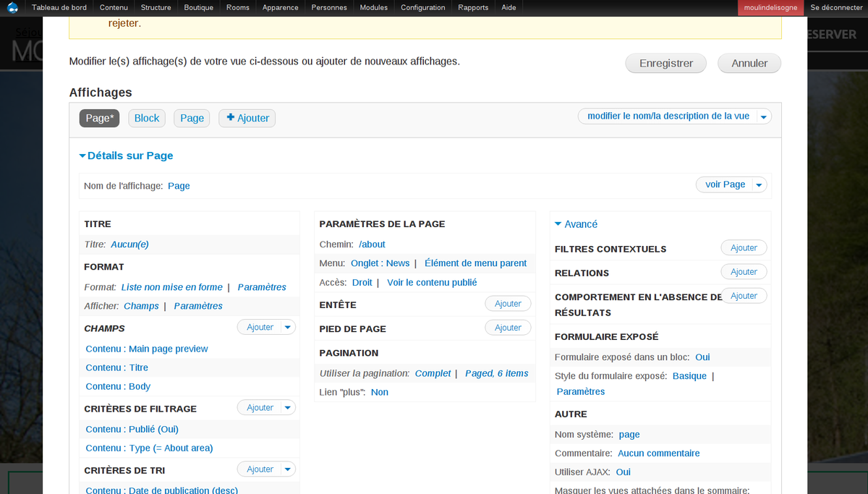Click modifier le nom/la description de la vue
This screenshot has height=494, width=868.
tap(668, 116)
